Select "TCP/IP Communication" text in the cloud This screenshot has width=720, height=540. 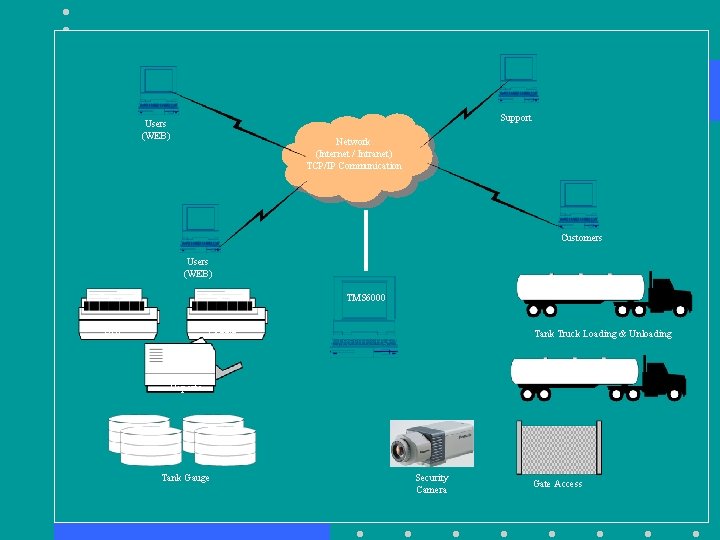354,166
